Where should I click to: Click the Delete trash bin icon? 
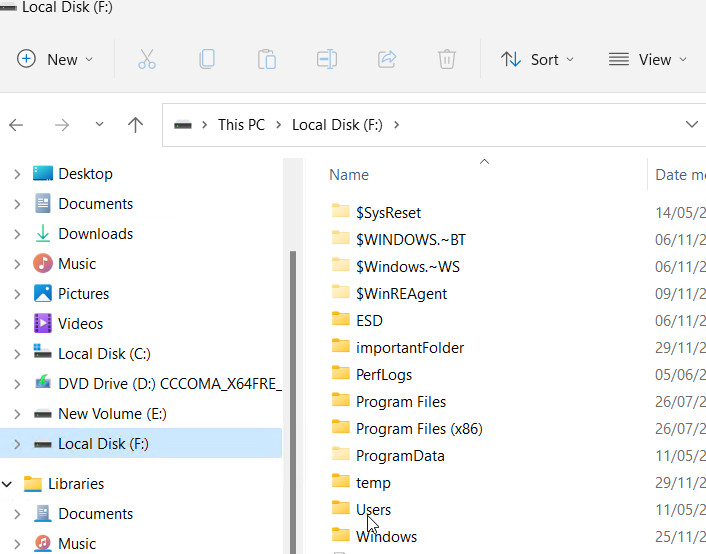coord(447,59)
